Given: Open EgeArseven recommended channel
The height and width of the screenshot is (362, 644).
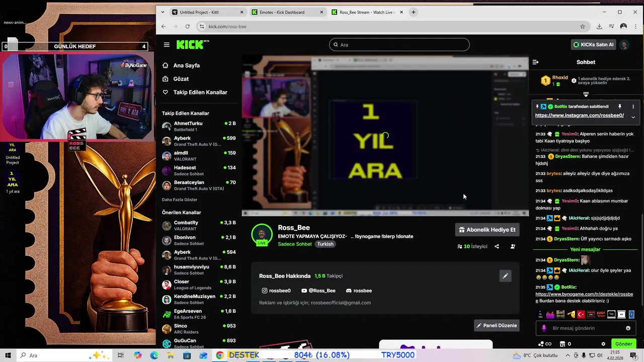Looking at the screenshot, I should [199, 314].
